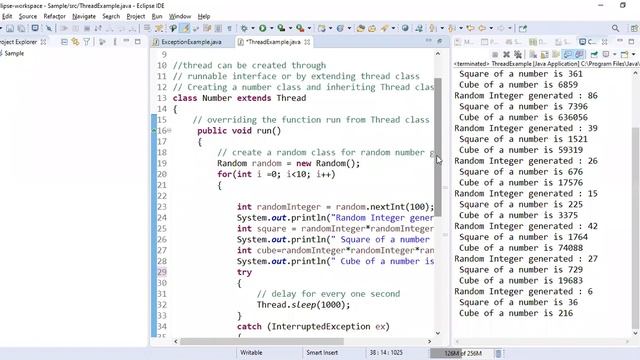Image resolution: width=640 pixels, height=360 pixels.
Task: Collapse the run() method fold at line 16
Action: [169, 131]
